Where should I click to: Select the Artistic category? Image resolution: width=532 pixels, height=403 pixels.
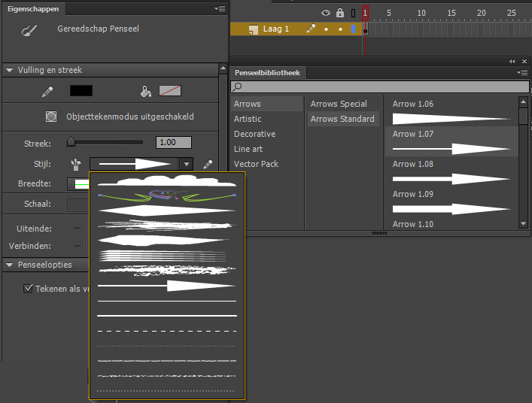(266, 119)
